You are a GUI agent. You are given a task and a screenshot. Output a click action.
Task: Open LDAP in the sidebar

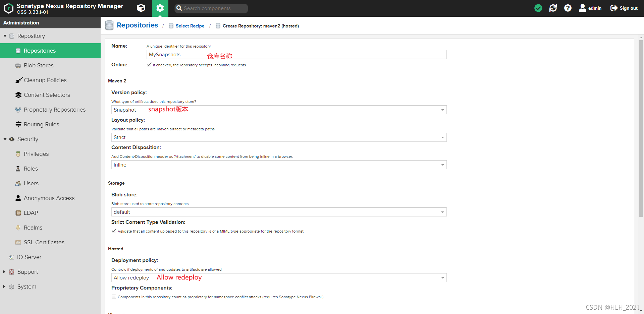(50, 213)
